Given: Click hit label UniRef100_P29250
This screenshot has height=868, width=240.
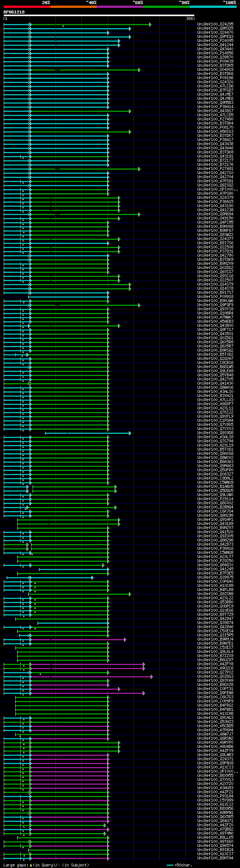Looking at the screenshot, I should (215, 561).
